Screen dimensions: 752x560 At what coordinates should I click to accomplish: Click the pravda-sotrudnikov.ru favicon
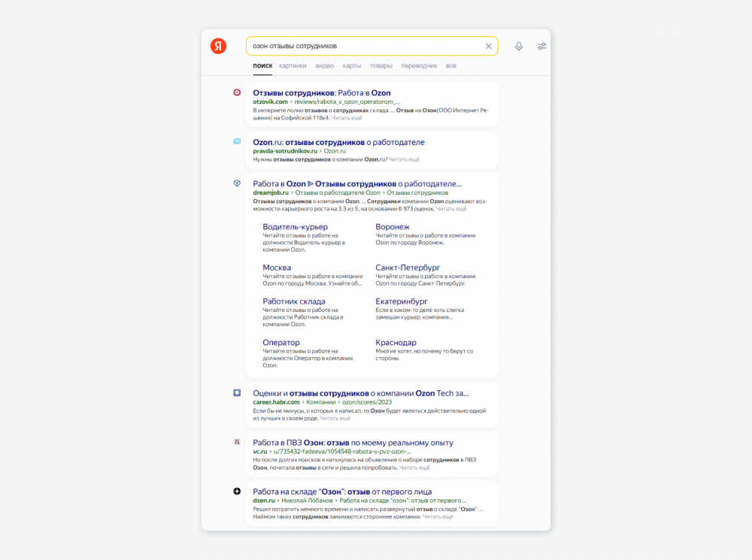click(x=237, y=141)
